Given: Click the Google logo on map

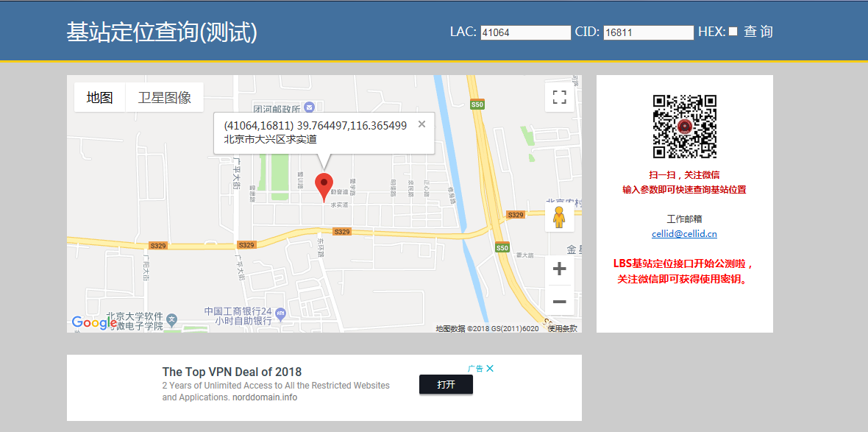Looking at the screenshot, I should tap(93, 323).
